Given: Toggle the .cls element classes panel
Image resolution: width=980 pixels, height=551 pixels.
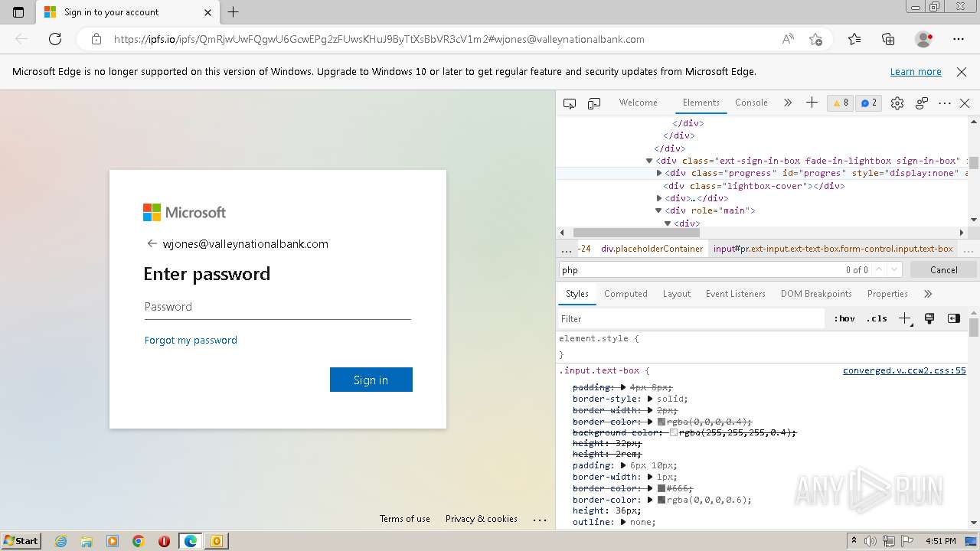Looking at the screenshot, I should coord(877,318).
